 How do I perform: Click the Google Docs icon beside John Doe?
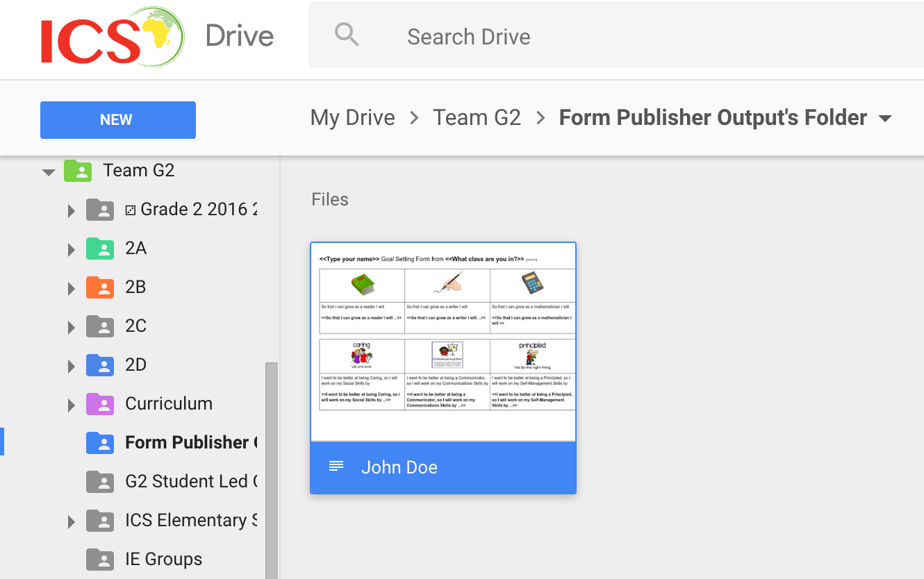click(x=336, y=467)
